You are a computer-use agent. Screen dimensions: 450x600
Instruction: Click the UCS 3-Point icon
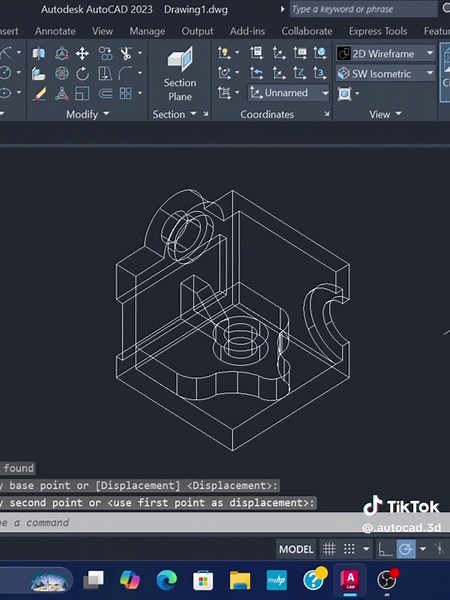pyautogui.click(x=320, y=73)
